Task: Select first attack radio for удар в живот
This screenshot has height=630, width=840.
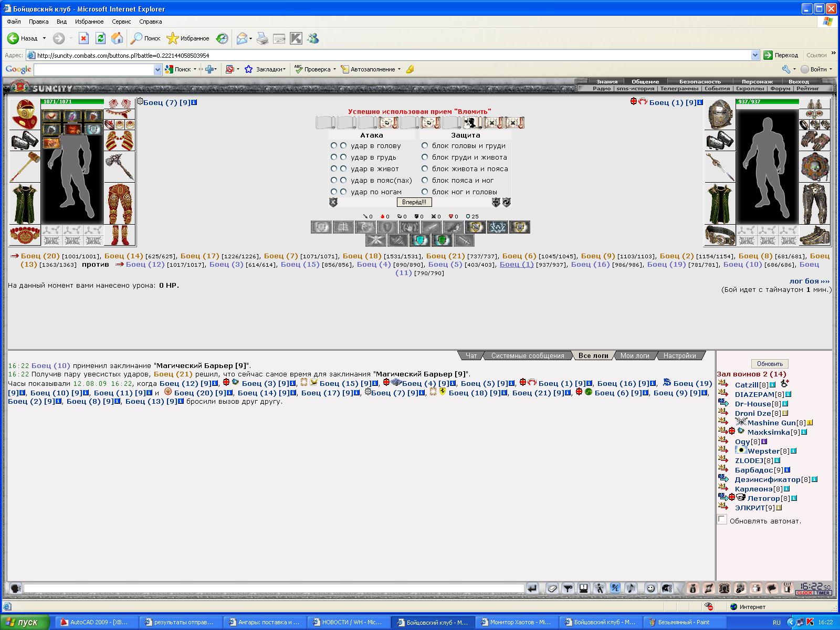Action: point(334,169)
